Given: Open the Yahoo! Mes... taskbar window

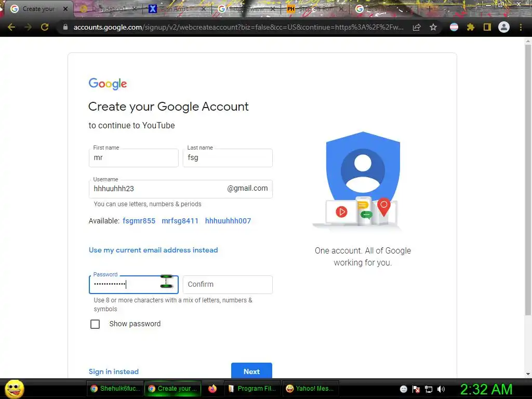Looking at the screenshot, I should click(310, 389).
